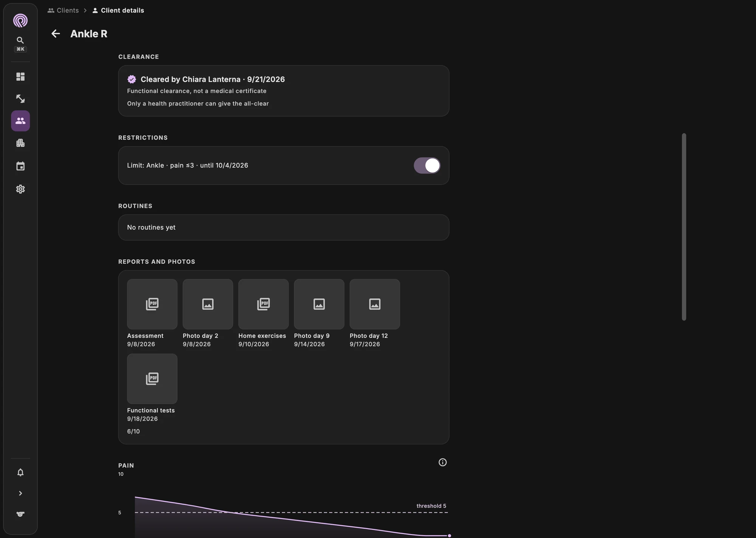This screenshot has height=538, width=756.
Task: Go back using the arrow beside Ankle R
Action: pyautogui.click(x=56, y=34)
